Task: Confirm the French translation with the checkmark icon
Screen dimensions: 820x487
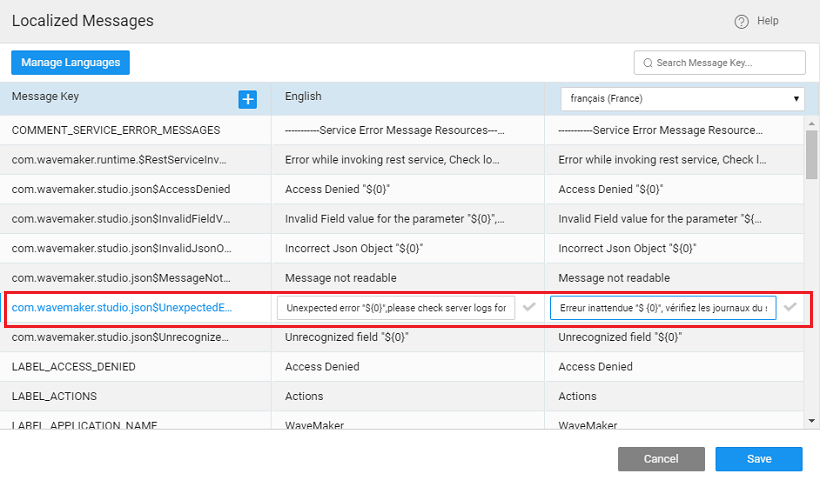Action: pyautogui.click(x=790, y=307)
